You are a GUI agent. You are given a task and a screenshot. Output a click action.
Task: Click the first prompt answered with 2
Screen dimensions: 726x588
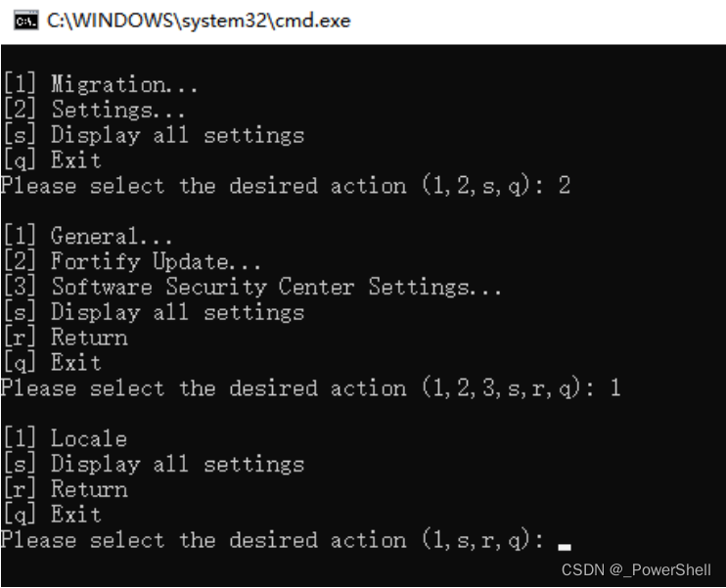coord(284,186)
